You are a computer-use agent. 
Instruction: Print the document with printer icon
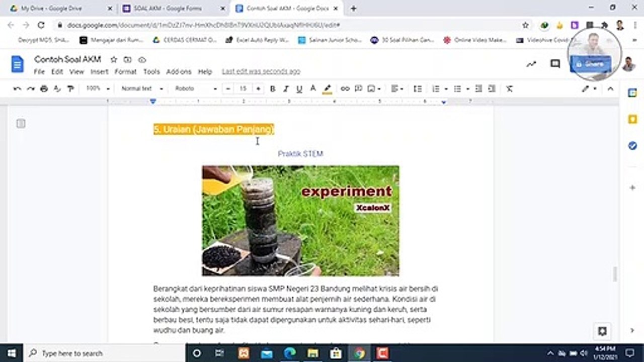tap(44, 88)
